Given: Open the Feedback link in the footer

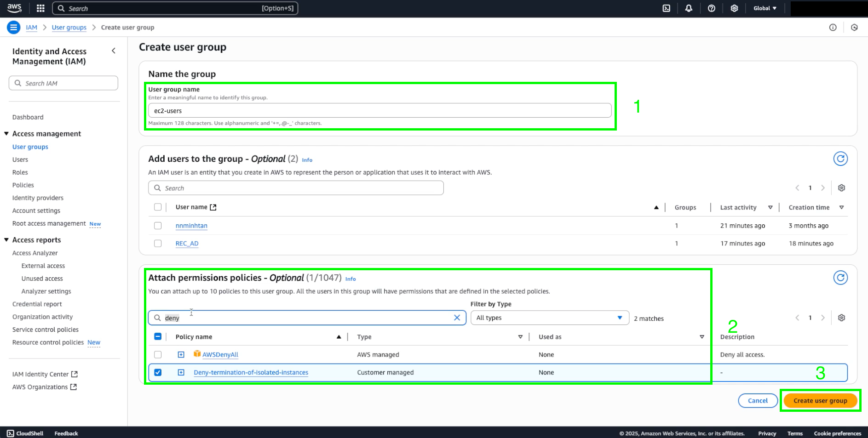Looking at the screenshot, I should pyautogui.click(x=66, y=433).
